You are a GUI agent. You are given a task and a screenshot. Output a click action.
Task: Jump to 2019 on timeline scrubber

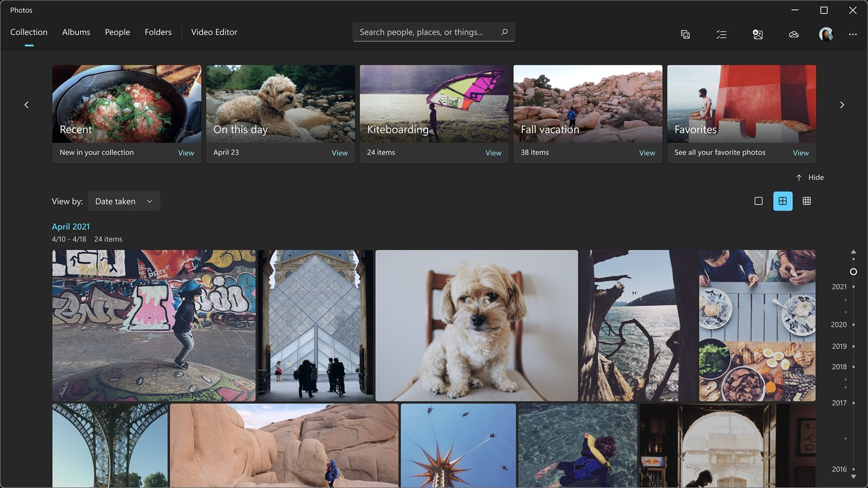click(x=839, y=347)
